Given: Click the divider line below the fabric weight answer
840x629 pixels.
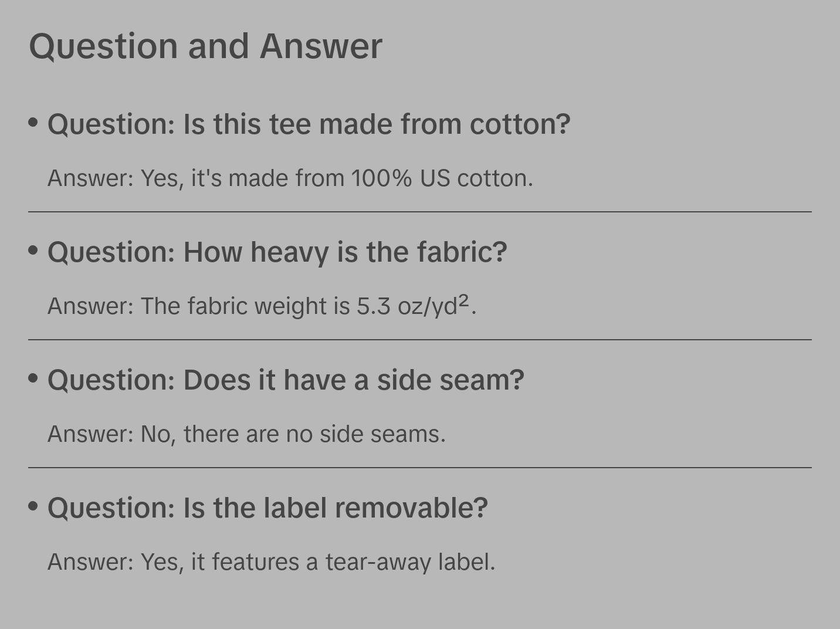Looking at the screenshot, I should pos(420,340).
